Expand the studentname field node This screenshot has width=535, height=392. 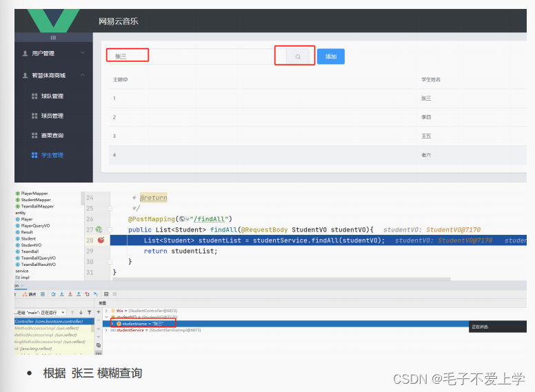tap(112, 324)
